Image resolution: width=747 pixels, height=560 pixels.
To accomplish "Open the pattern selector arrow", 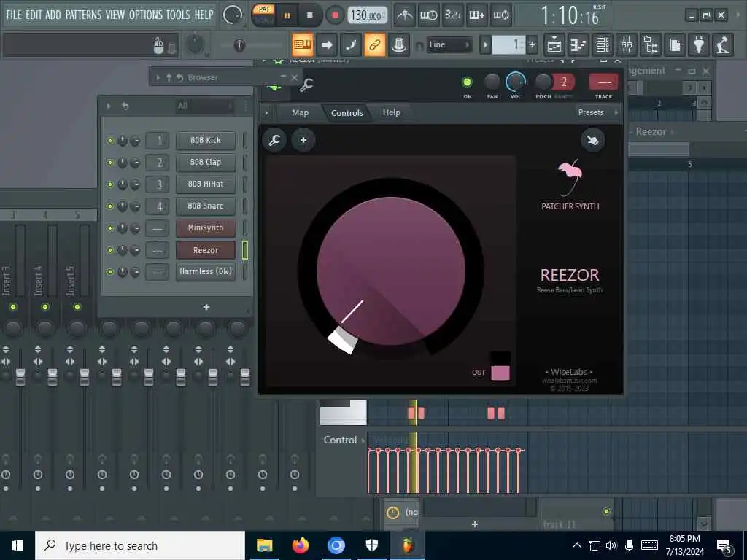I will point(485,45).
